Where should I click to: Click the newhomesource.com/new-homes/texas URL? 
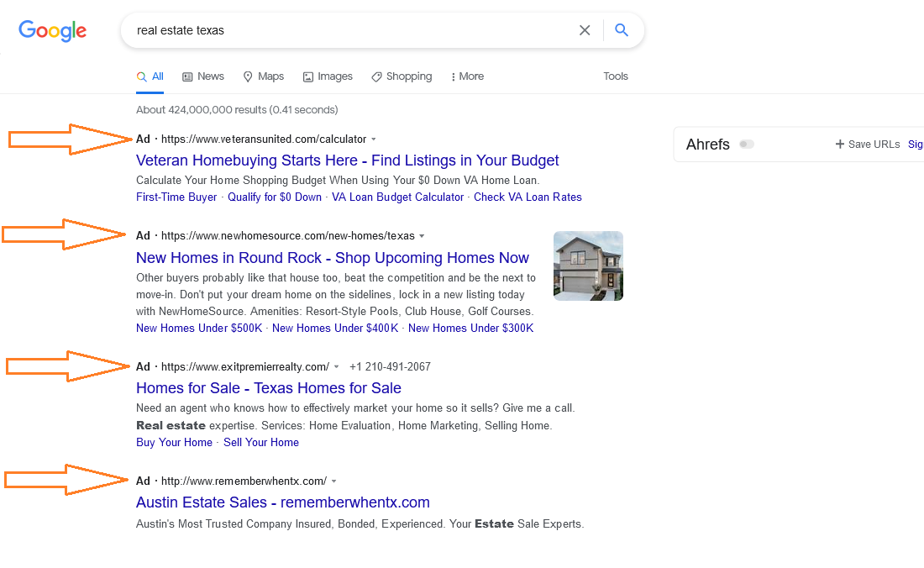click(x=287, y=236)
